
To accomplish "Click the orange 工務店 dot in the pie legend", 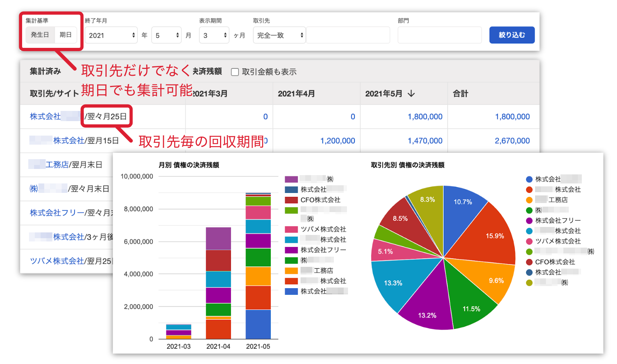I will pyautogui.click(x=529, y=200).
